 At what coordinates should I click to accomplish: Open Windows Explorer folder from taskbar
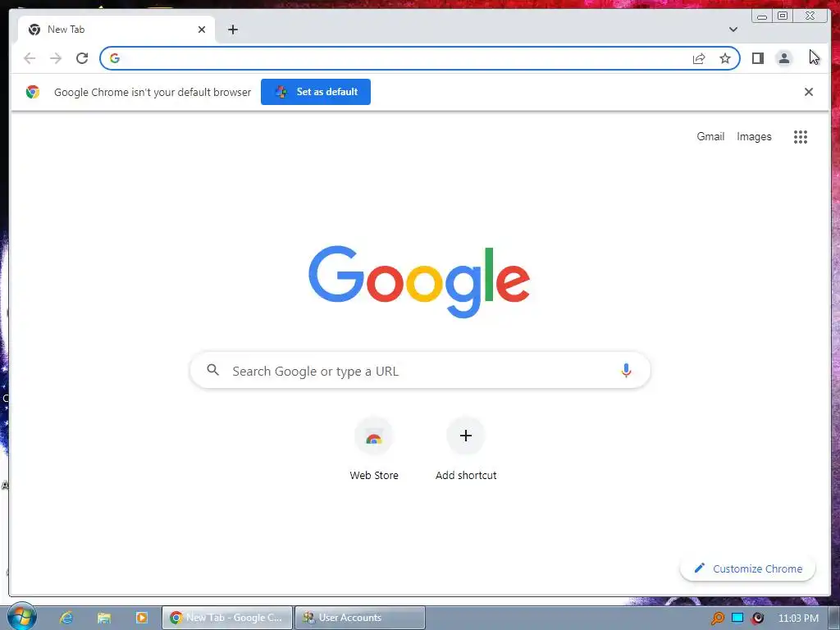[x=104, y=618]
